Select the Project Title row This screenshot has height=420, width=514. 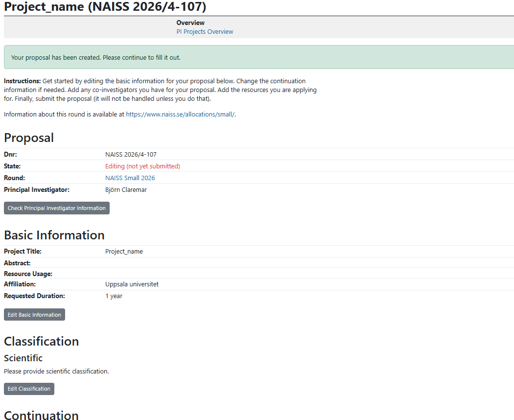pyautogui.click(x=124, y=251)
